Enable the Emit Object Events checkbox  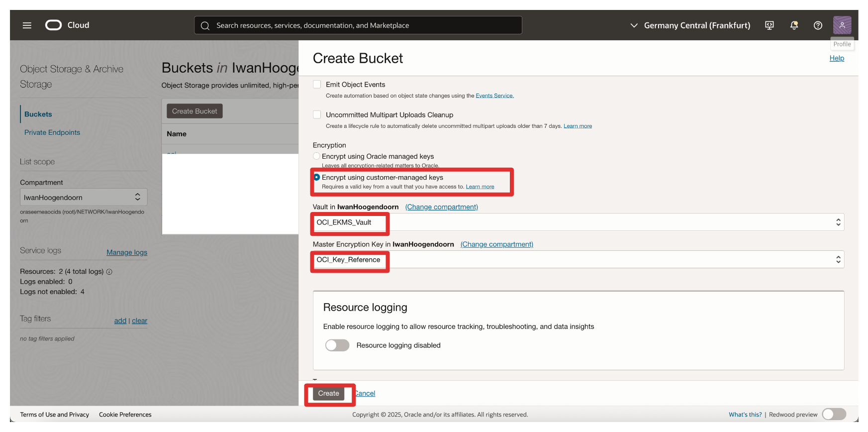click(317, 85)
